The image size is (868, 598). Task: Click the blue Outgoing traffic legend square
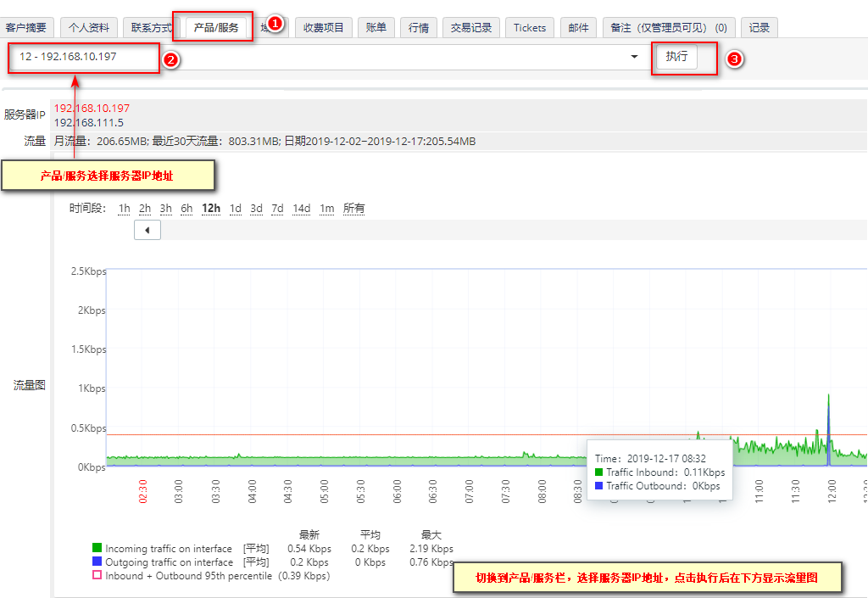pos(97,562)
